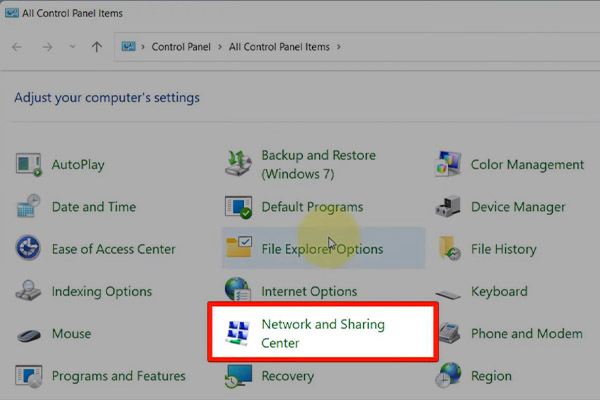This screenshot has height=400, width=600.
Task: Open the Keyboard icon
Action: click(448, 295)
